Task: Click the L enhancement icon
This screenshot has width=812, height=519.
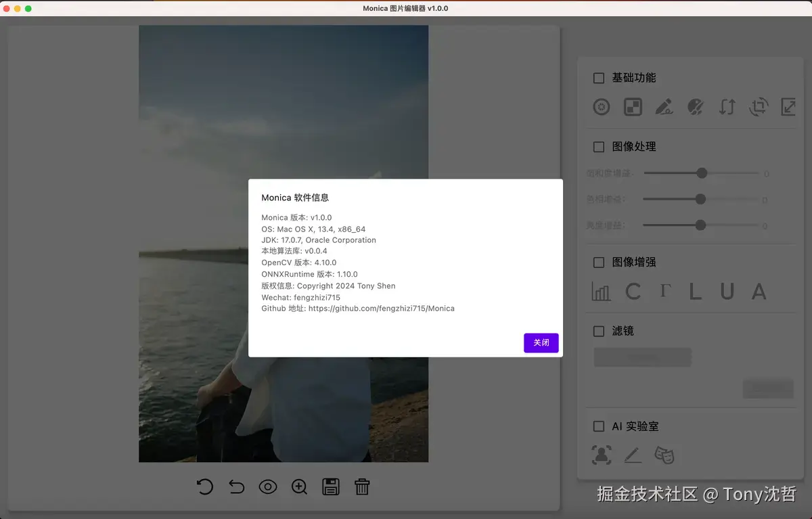Action: (696, 292)
